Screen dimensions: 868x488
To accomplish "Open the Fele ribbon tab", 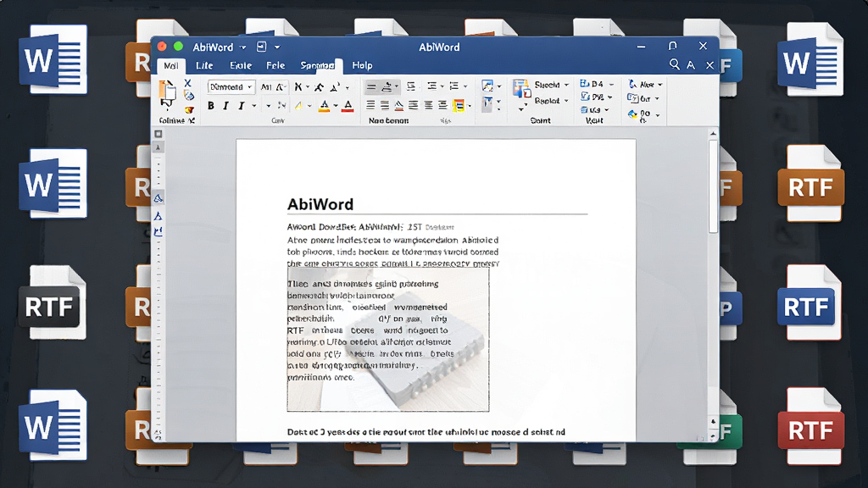I will click(x=275, y=65).
